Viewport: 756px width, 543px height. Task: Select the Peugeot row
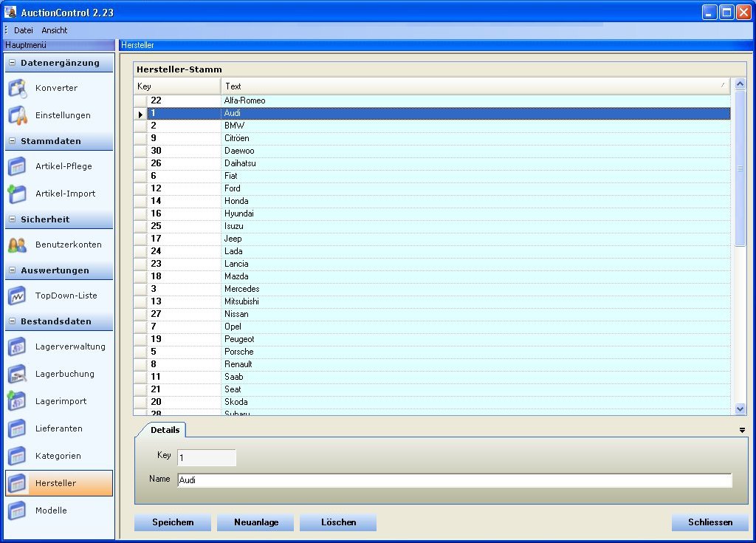pyautogui.click(x=432, y=339)
